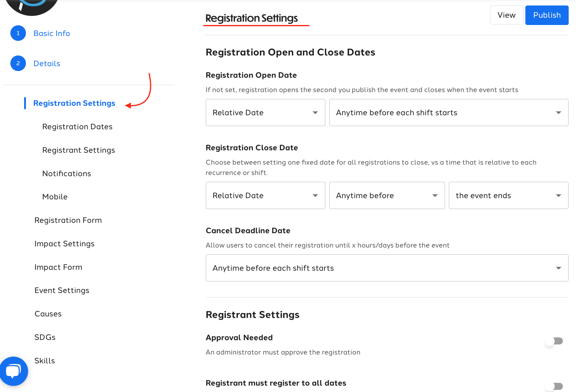Screen dimensions: 576x392
Task: Open the Anytime before dropdown
Action: point(387,195)
